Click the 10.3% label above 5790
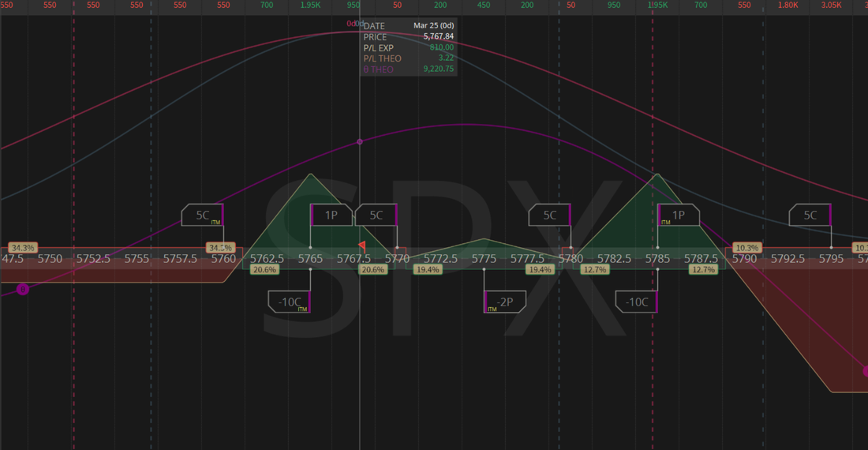Viewport: 868px width, 450px height. pyautogui.click(x=746, y=247)
